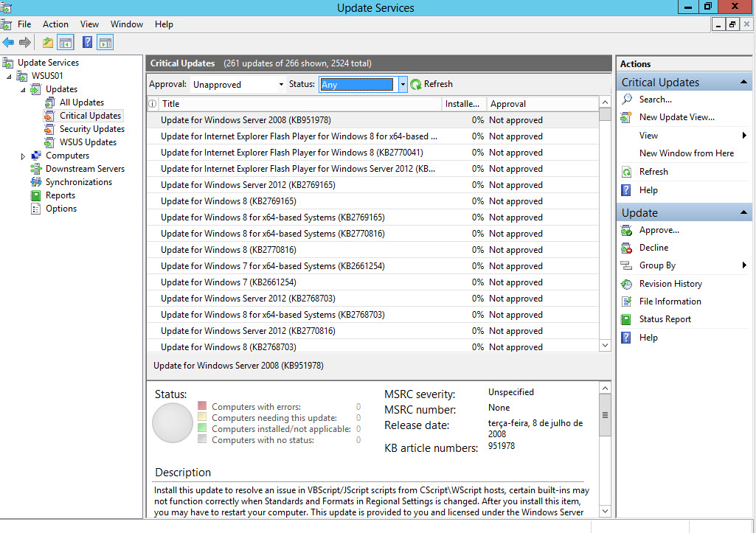Select Security Updates in the tree

click(92, 129)
